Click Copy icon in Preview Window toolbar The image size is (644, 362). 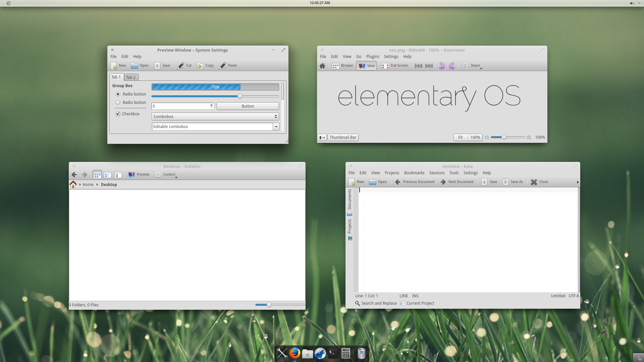[200, 66]
